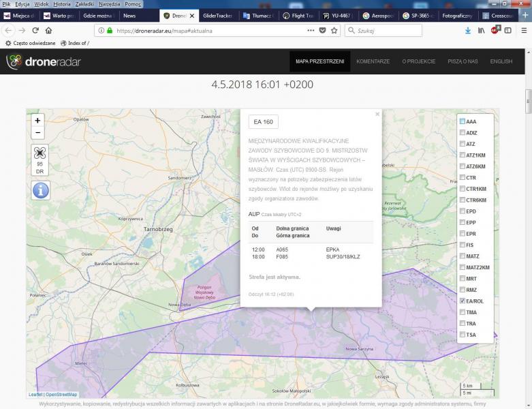Image resolution: width=532 pixels, height=409 pixels.
Task: Bookmark this page with the star icon
Action: point(334,31)
